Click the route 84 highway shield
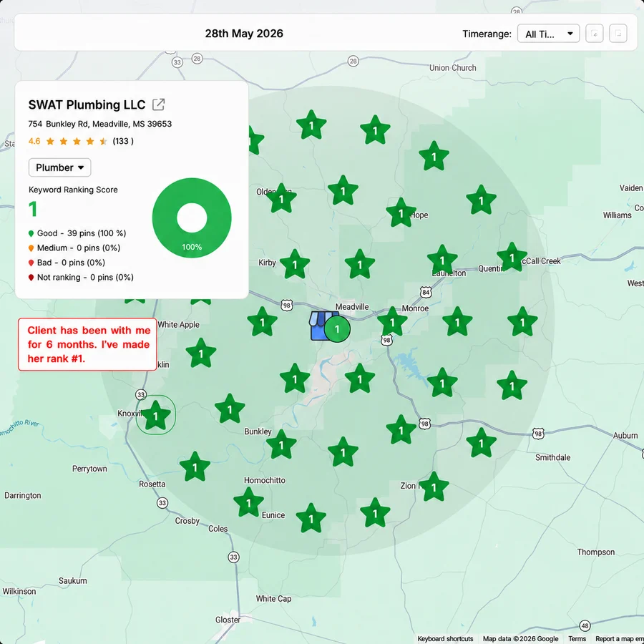Viewport: 644px width, 644px height. pos(426,293)
